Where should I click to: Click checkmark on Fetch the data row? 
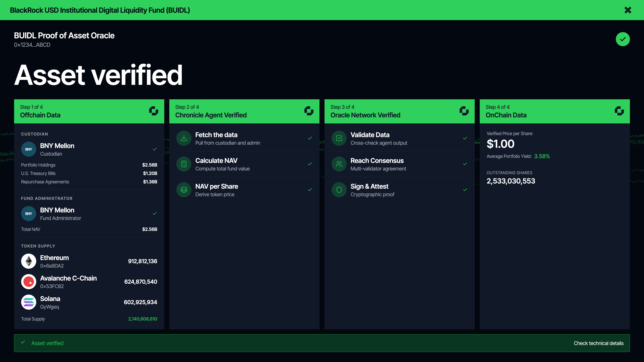click(x=310, y=138)
